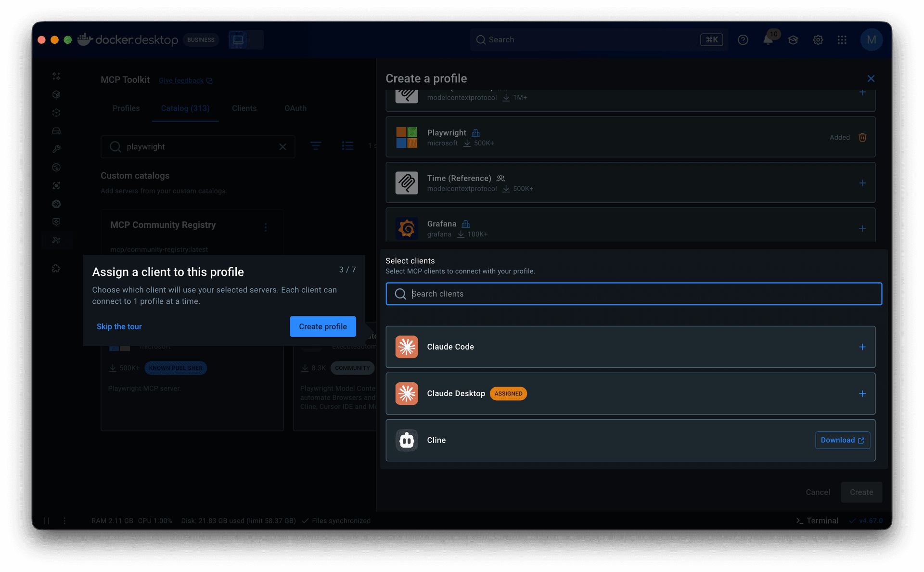Open the help question mark icon

(743, 39)
